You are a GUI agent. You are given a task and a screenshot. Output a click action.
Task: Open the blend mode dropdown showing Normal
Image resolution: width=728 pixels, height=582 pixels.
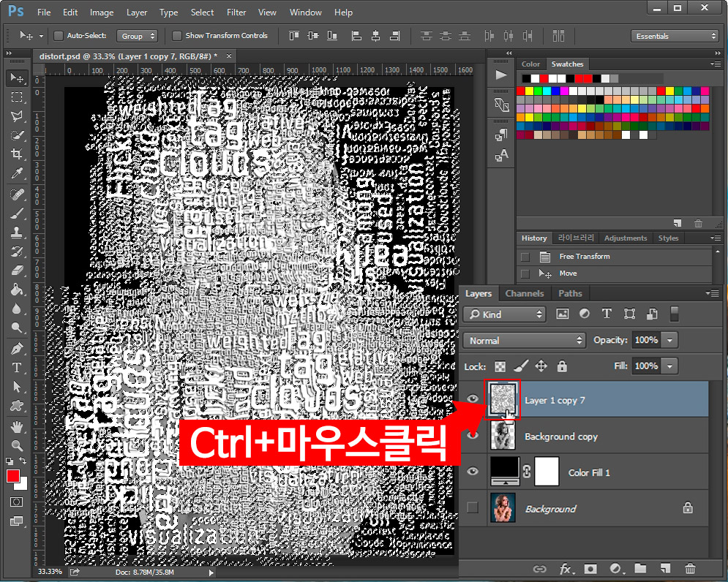click(x=524, y=340)
